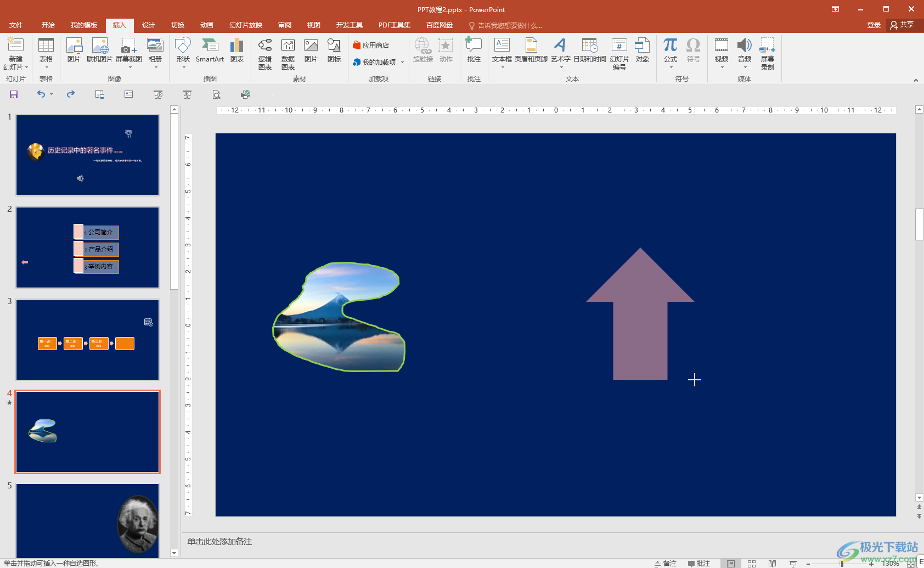Insert a SmartArt graphic
924x568 pixels.
click(210, 50)
